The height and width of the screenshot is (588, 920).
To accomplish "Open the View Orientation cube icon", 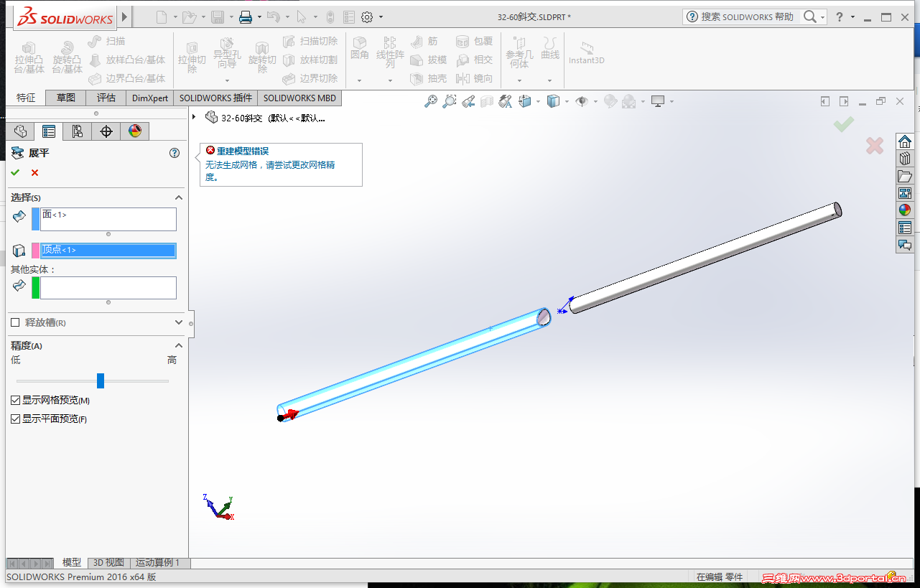I will (525, 102).
